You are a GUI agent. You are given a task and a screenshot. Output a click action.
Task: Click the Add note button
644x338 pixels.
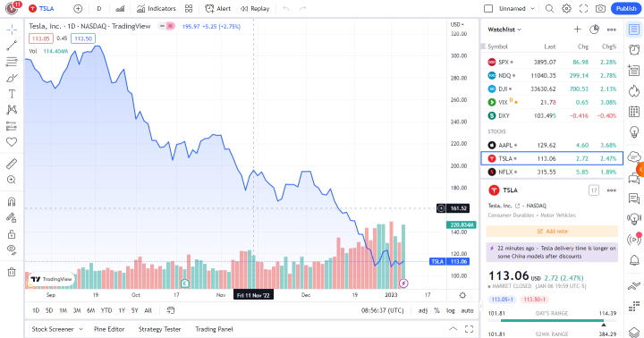point(552,232)
